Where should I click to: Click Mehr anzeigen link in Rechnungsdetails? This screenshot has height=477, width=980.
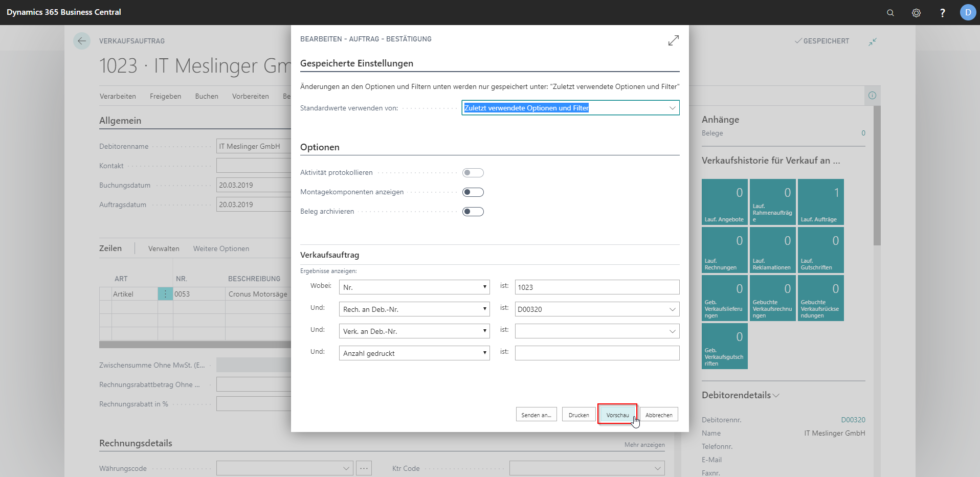coord(644,445)
